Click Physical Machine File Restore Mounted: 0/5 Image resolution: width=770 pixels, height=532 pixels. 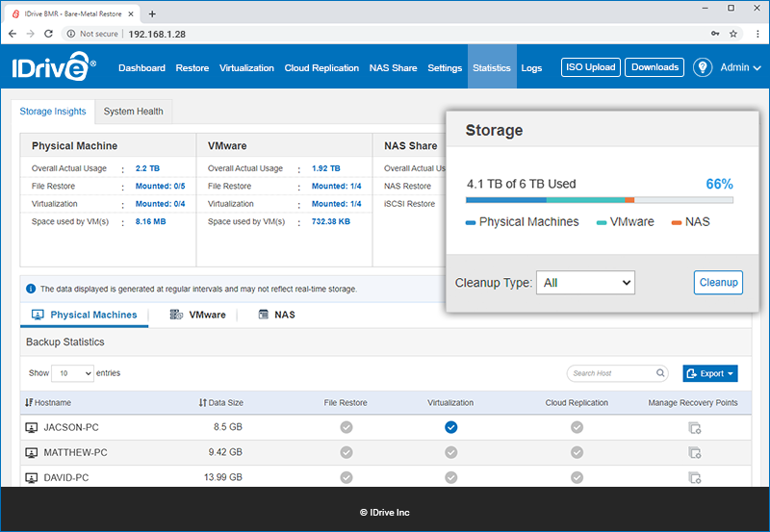tap(160, 186)
